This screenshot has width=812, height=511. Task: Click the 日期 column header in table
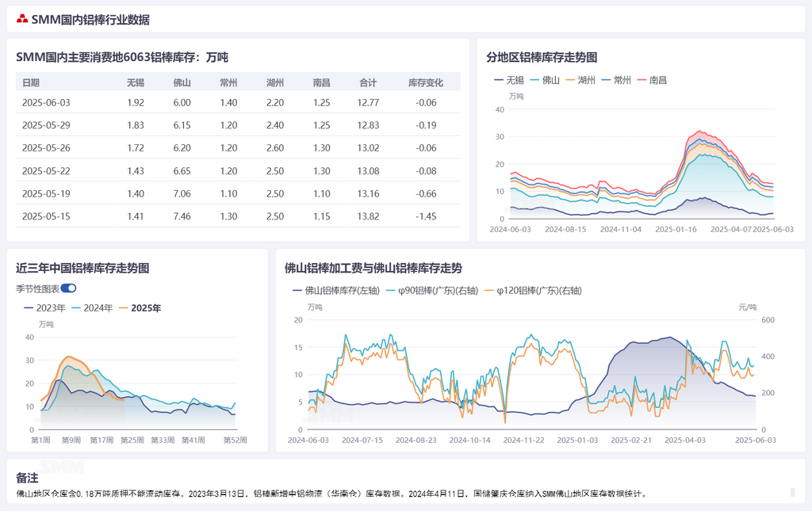coord(31,82)
